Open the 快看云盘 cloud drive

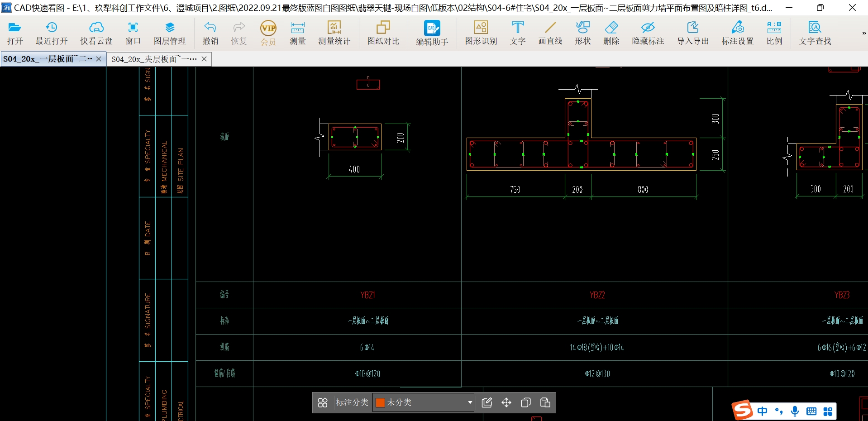coord(96,33)
